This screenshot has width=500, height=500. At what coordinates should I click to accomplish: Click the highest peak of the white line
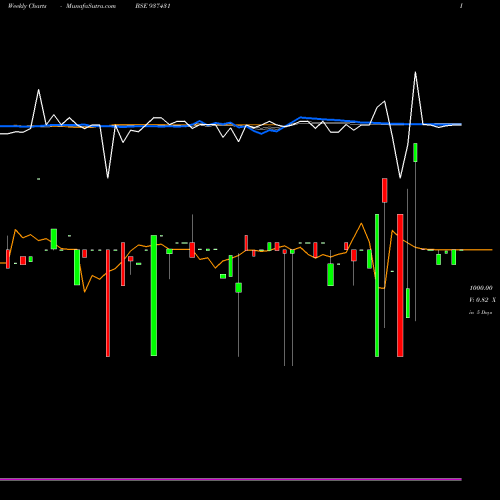point(415,72)
